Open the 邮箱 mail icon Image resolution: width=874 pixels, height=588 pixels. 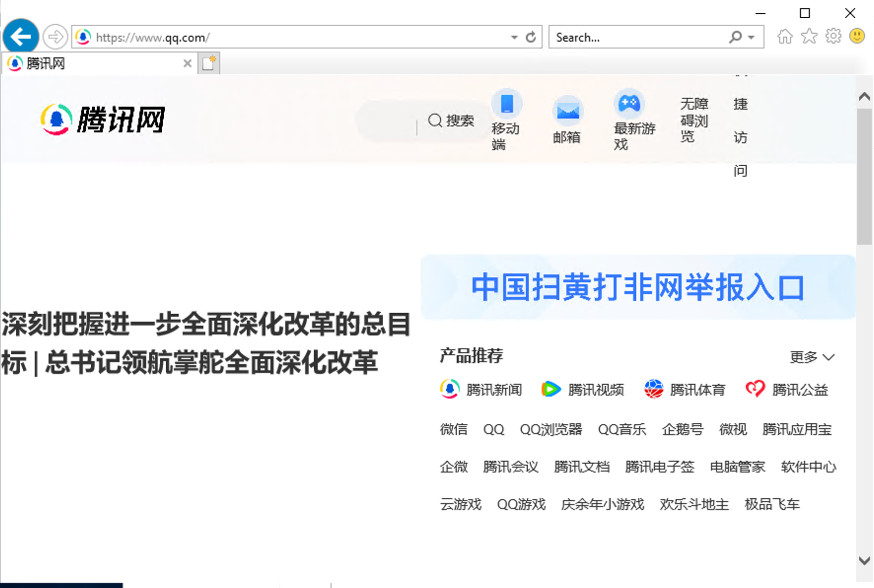567,110
